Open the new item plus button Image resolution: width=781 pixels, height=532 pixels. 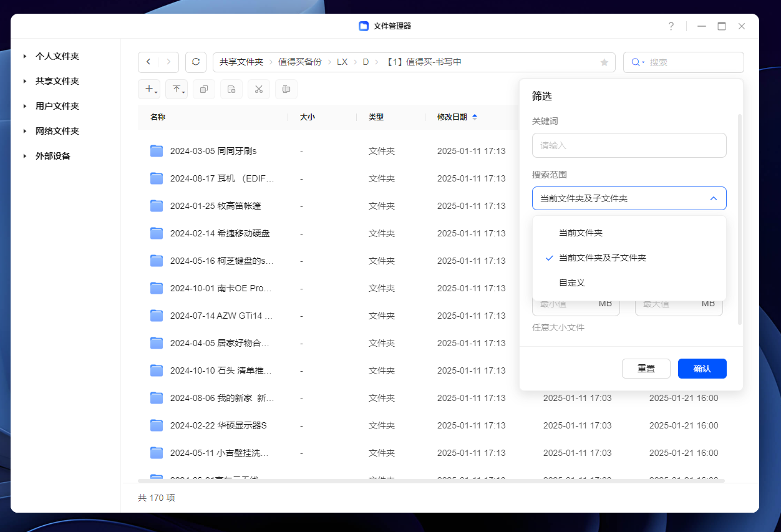tap(150, 89)
